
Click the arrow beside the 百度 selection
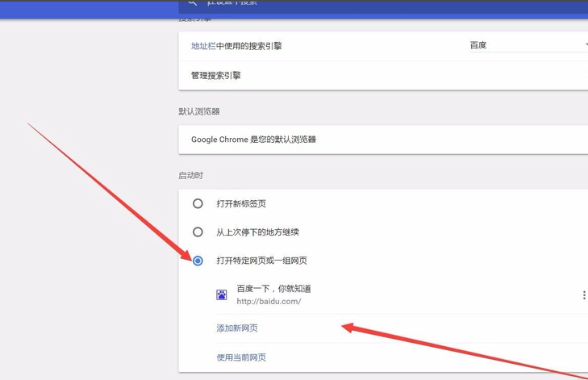click(x=585, y=46)
